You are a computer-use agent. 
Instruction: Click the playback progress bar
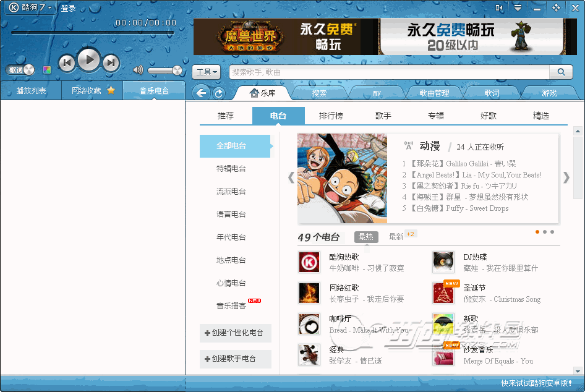pyautogui.click(x=93, y=33)
